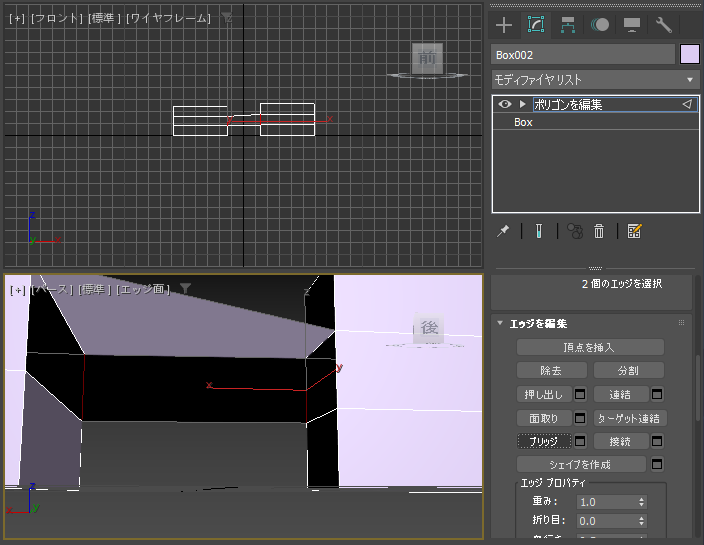The height and width of the screenshot is (545, 704).
Task: Click the 後 ViewCube face
Action: point(429,328)
